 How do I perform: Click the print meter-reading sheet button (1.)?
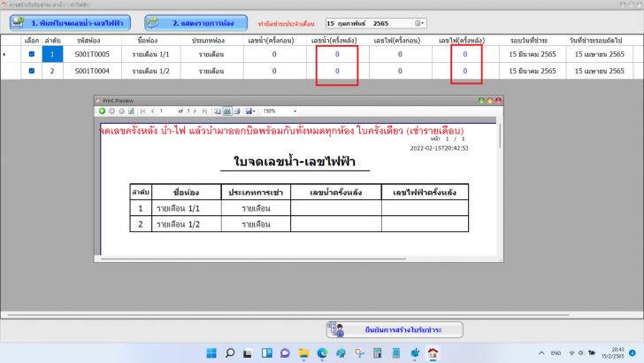[x=70, y=23]
